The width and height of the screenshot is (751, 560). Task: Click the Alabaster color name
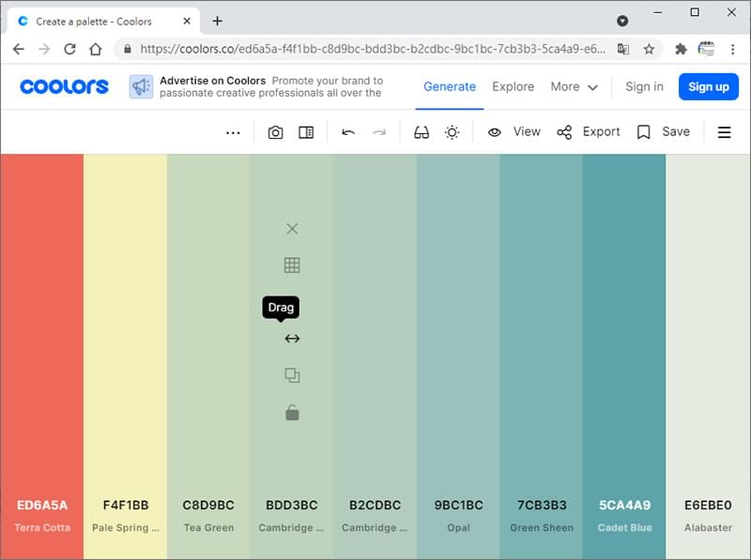[708, 527]
